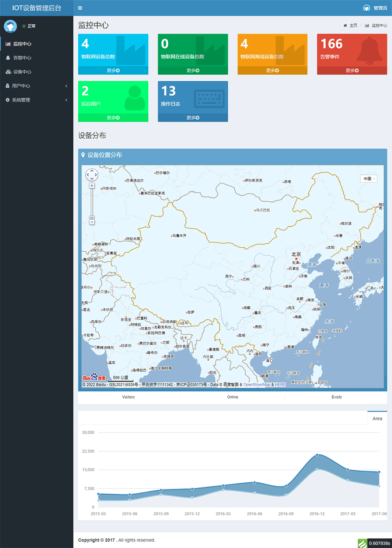Click the map zoom in plus button
The width and height of the screenshot is (392, 548).
pyautogui.click(x=92, y=186)
